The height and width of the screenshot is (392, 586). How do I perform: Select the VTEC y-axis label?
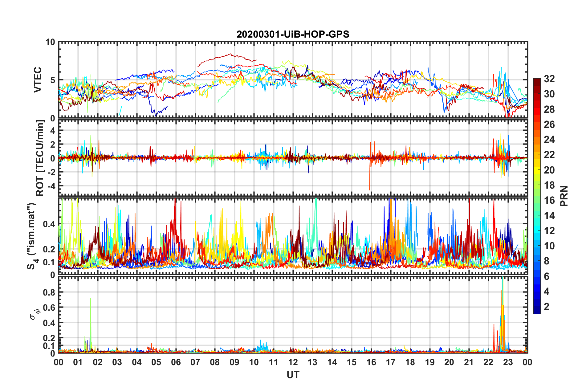(38, 80)
